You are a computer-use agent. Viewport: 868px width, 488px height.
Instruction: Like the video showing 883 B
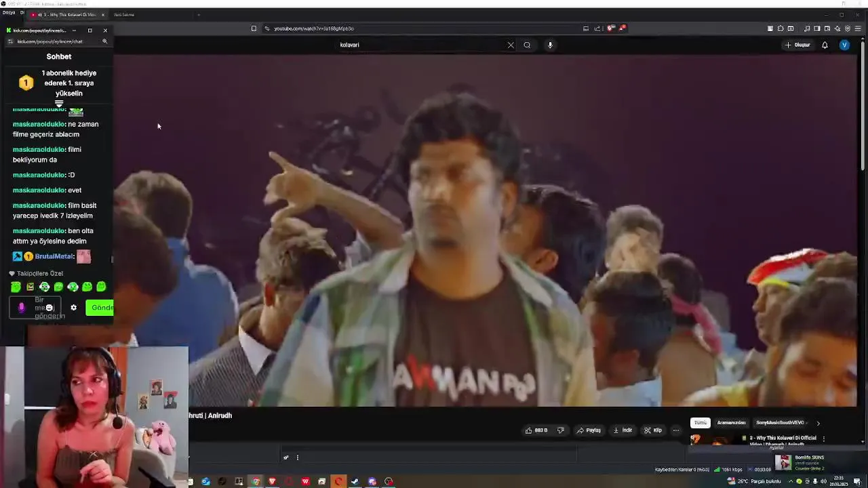click(x=536, y=430)
